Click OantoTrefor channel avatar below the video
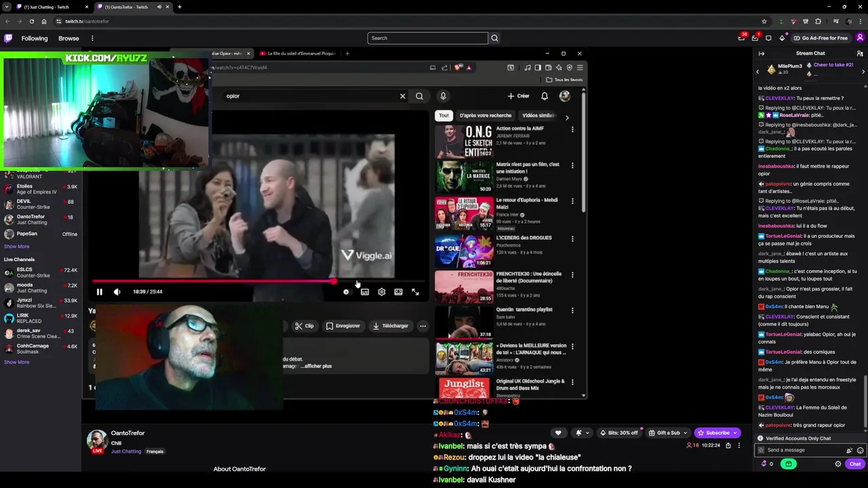This screenshot has width=868, height=488. coord(97,441)
